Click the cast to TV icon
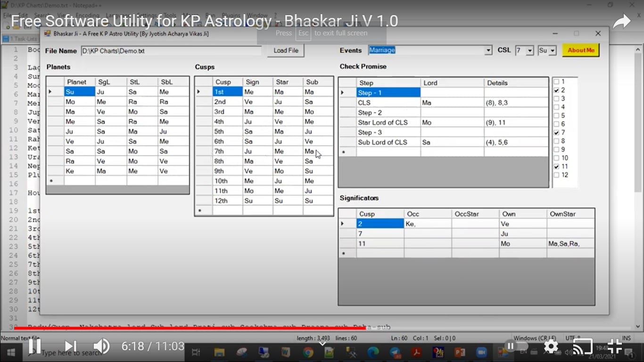Screen dimensions: 644x362 (582, 346)
